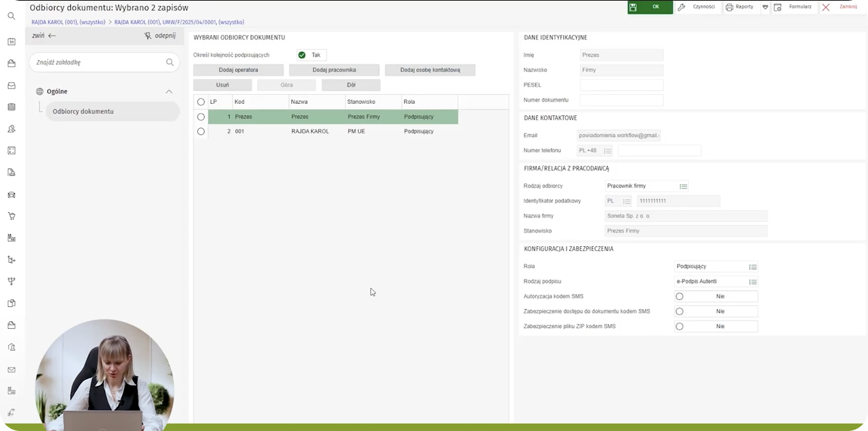Open Czynności menu in top toolbar
Viewport: 868px width, 431px height.
(698, 7)
